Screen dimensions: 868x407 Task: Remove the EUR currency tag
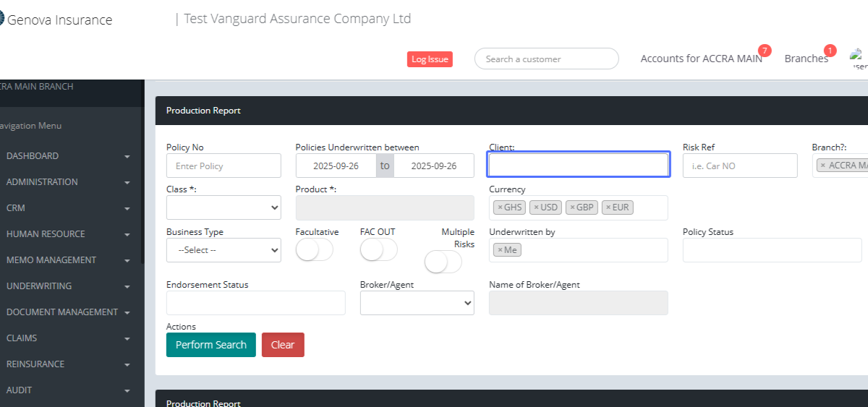coord(608,207)
